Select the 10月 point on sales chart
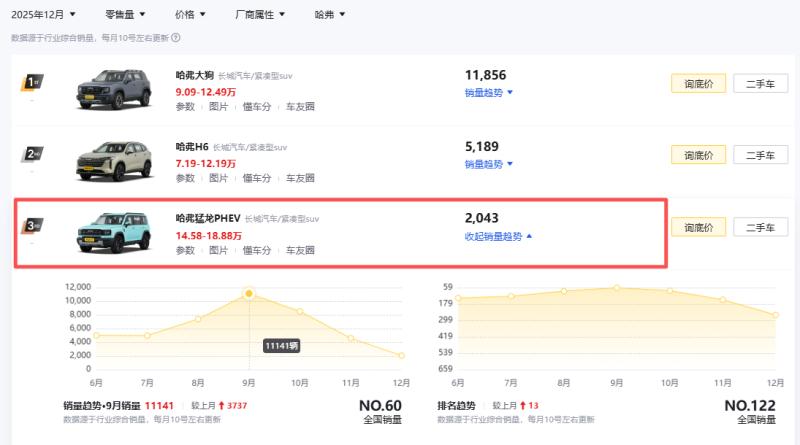800x445 pixels. click(x=300, y=311)
